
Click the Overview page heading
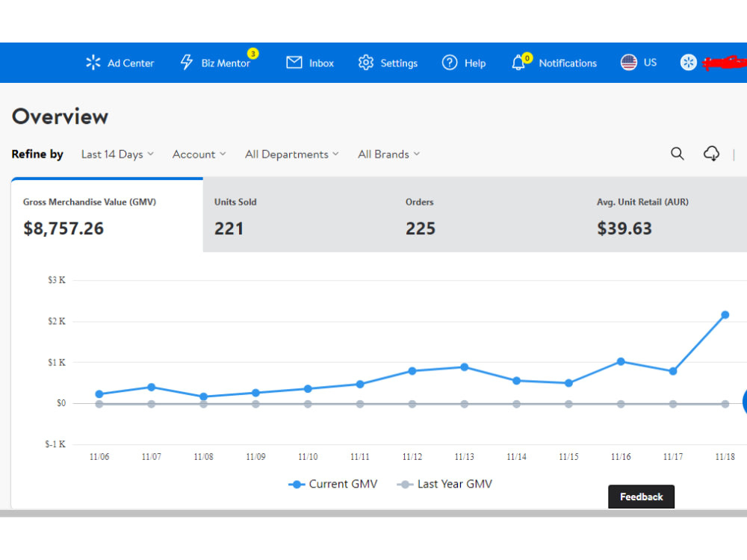pos(60,116)
